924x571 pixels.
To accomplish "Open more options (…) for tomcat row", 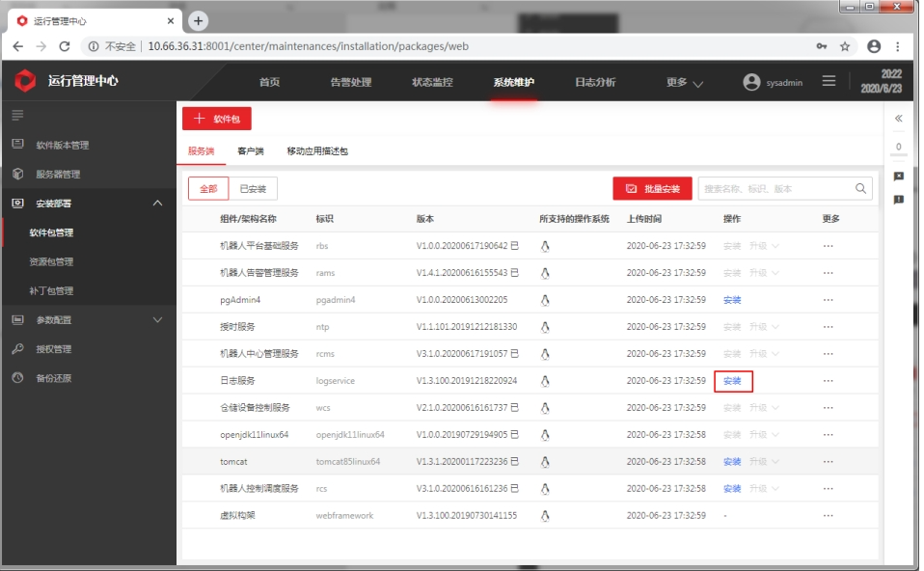I will click(828, 462).
